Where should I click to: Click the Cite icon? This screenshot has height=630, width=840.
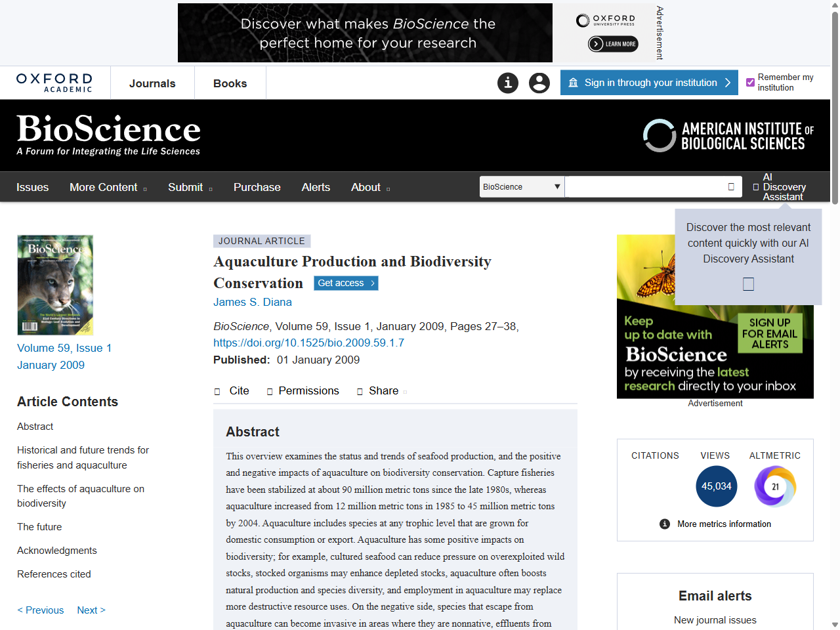(217, 392)
